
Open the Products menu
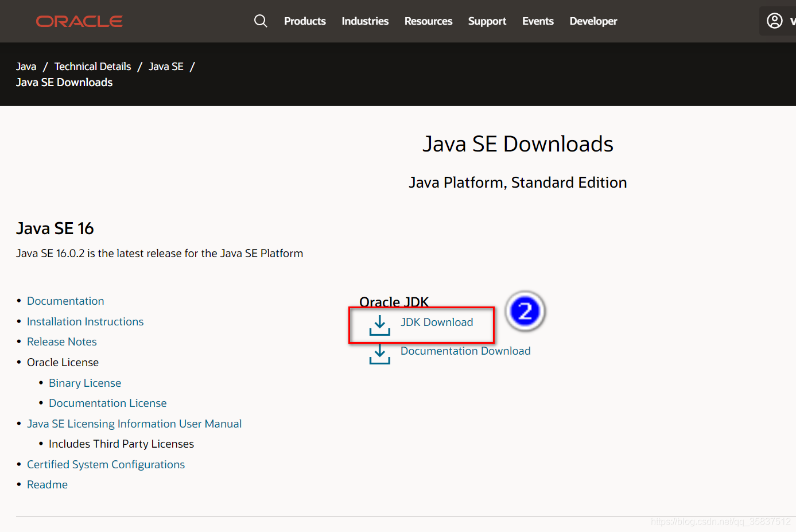pos(305,21)
